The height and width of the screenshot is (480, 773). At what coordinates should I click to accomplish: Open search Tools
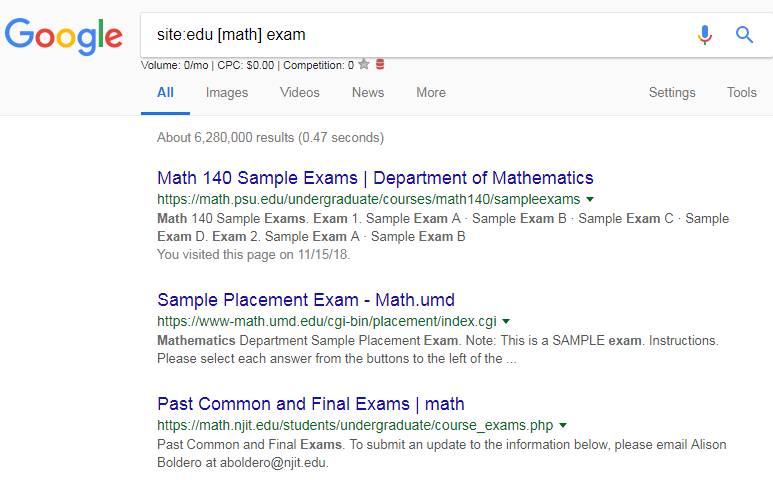(x=741, y=93)
